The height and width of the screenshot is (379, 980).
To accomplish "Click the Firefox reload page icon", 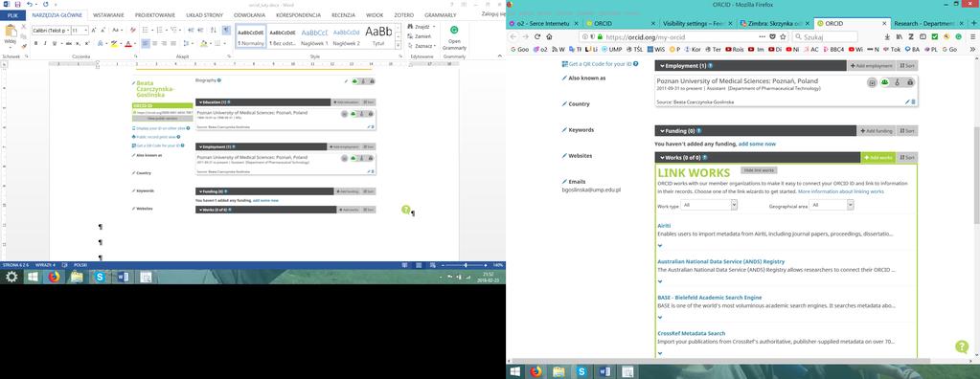I will tap(537, 36).
